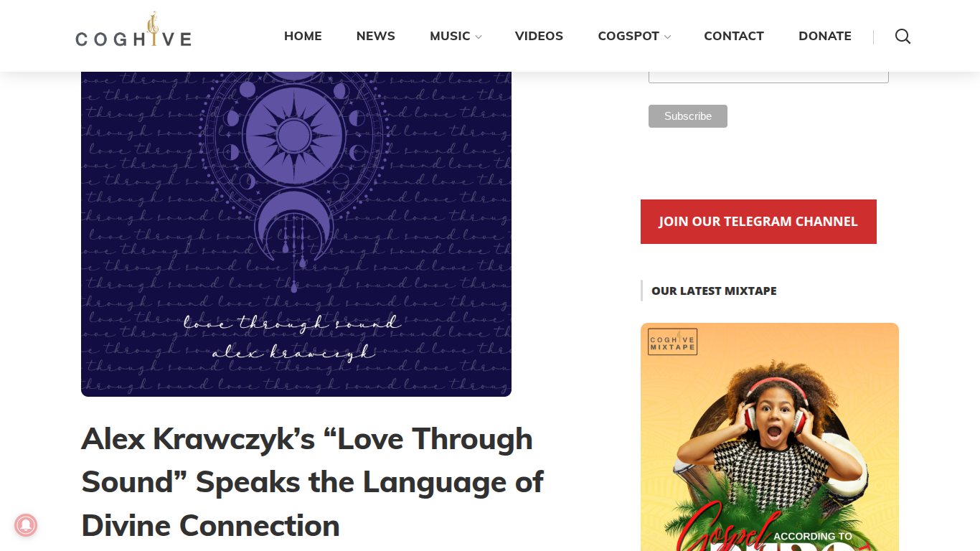Expand the MUSIC dropdown chevron
This screenshot has width=980, height=551.
(479, 37)
